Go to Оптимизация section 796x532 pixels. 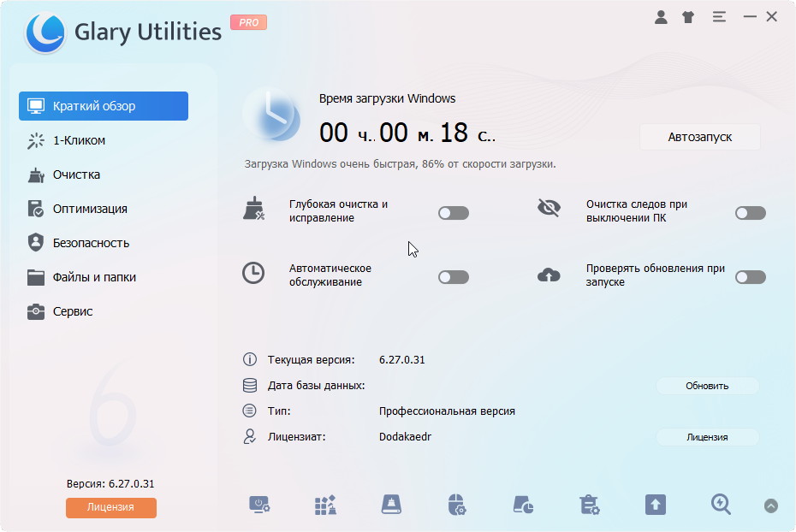point(104,209)
